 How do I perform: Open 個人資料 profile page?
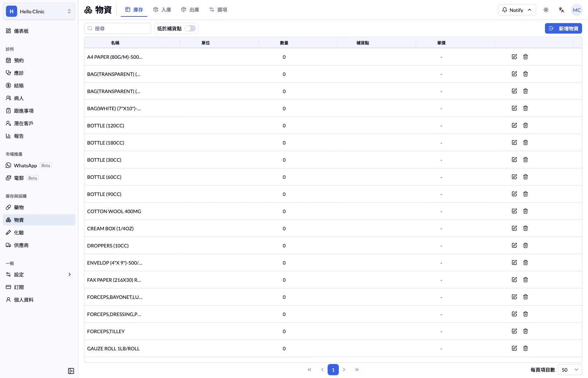[x=39, y=300]
